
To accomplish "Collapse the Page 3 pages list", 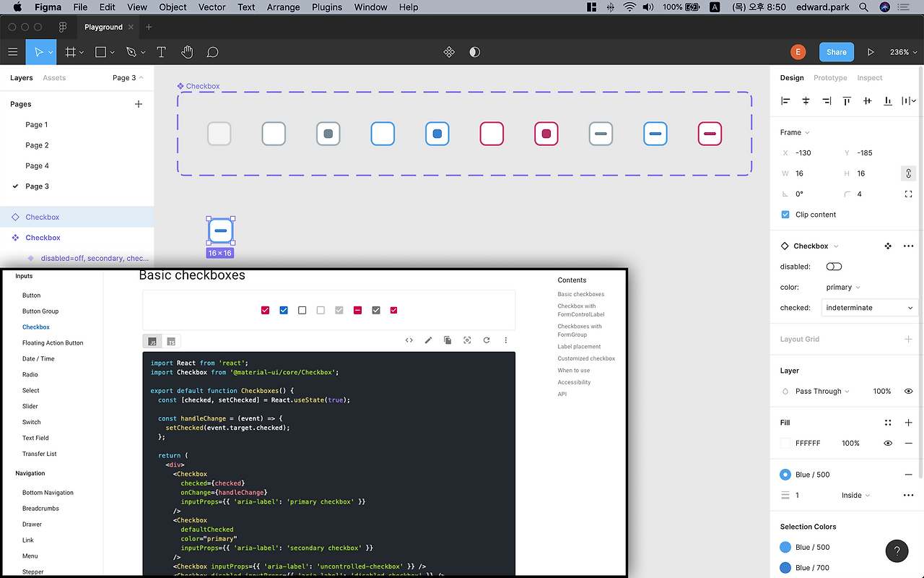I will (128, 78).
